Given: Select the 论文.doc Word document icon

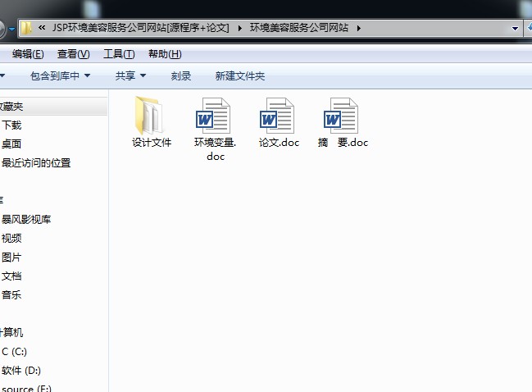Looking at the screenshot, I should (x=277, y=116).
